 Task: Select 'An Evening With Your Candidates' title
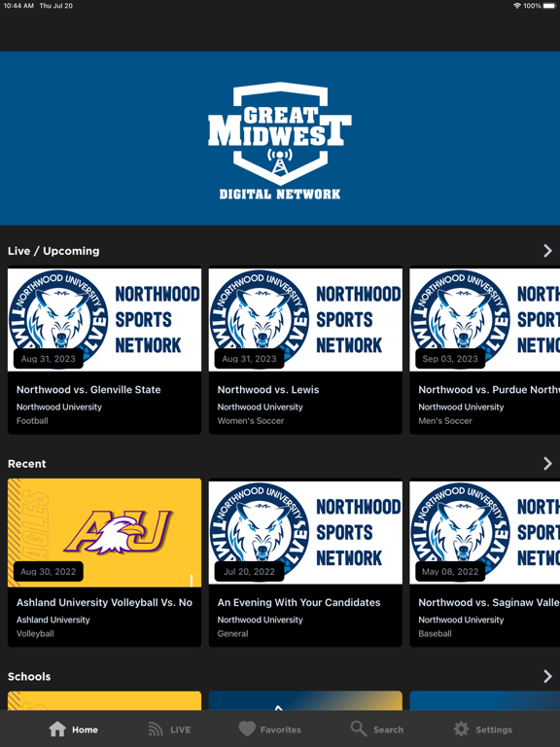pyautogui.click(x=299, y=603)
